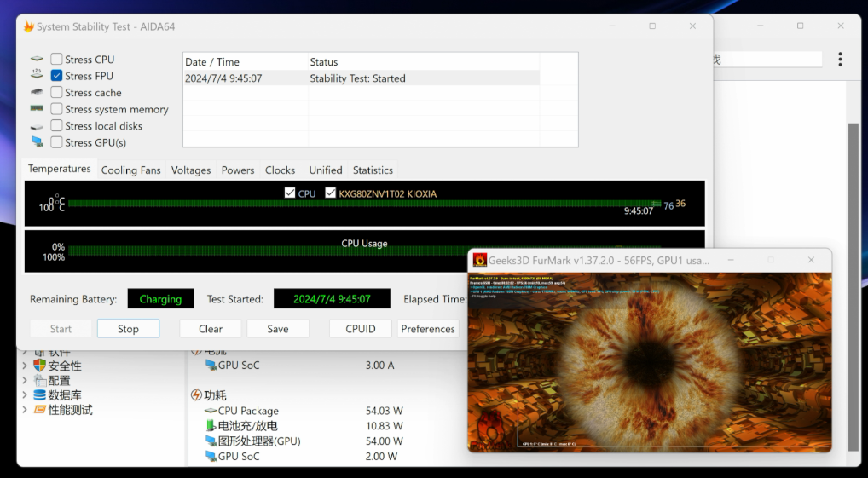Uncheck the Stress FPU checkbox

(x=56, y=76)
